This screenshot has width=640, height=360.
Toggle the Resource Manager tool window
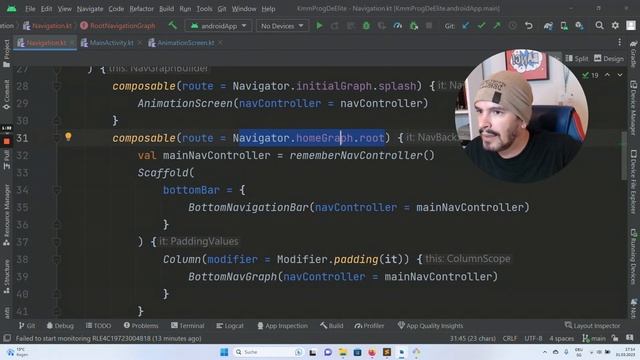6,215
